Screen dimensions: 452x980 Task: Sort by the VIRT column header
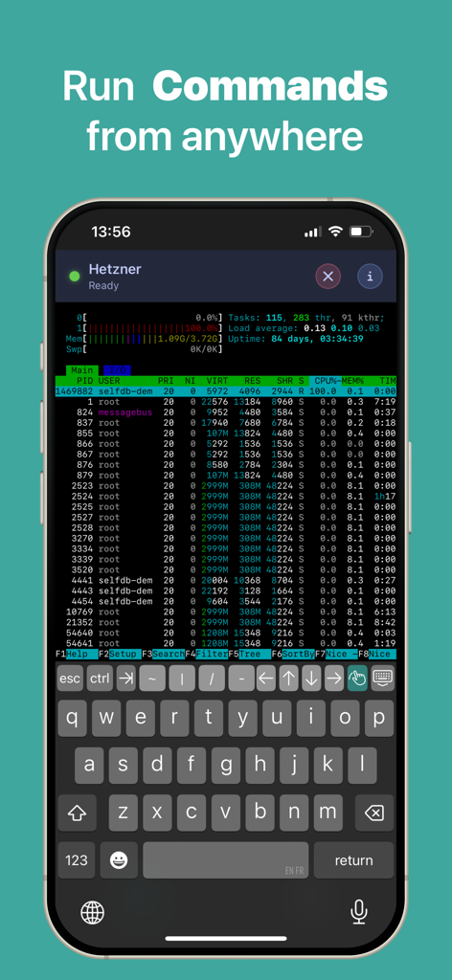coord(217,381)
